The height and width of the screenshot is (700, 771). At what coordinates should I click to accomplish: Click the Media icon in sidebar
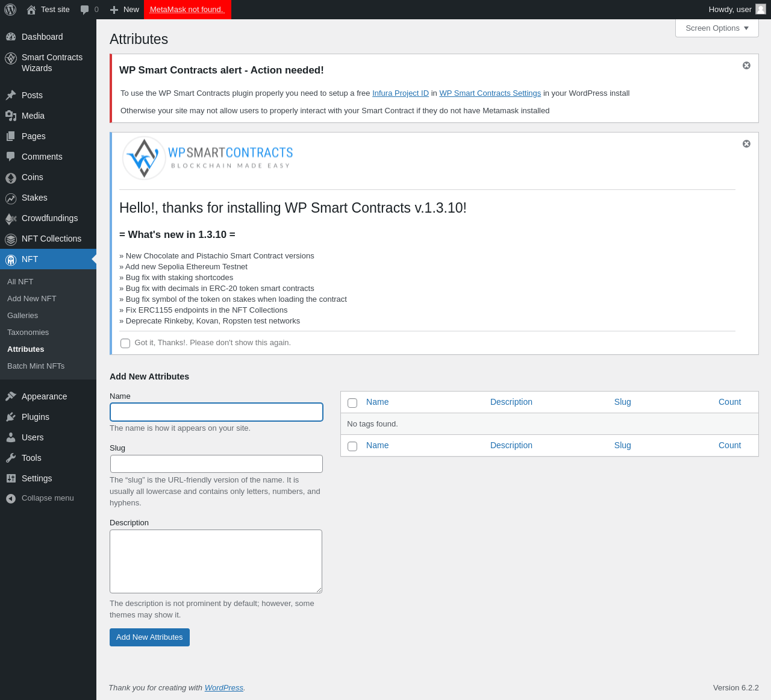pos(11,116)
